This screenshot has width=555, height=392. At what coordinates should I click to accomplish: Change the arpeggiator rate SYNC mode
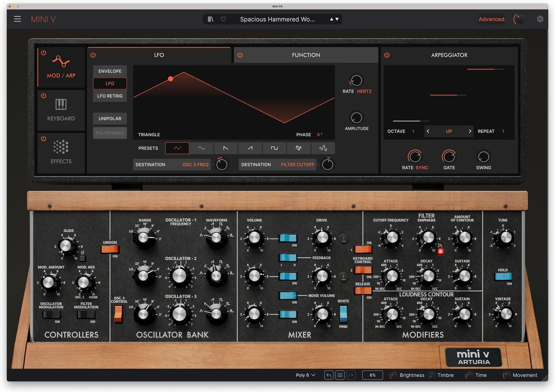[x=422, y=167]
